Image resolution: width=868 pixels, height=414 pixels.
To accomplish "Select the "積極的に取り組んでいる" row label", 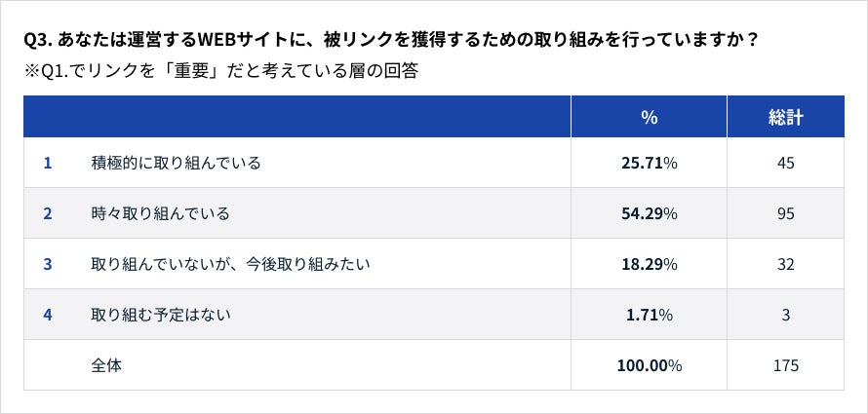I will tap(176, 163).
